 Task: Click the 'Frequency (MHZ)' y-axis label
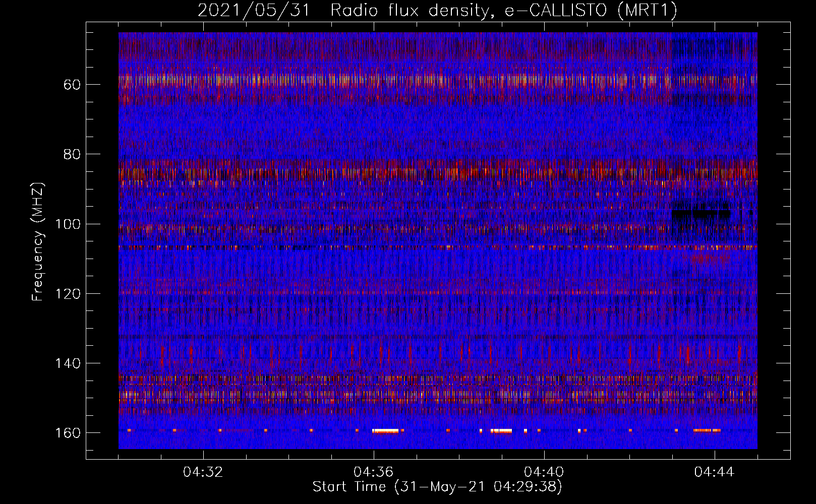point(38,241)
